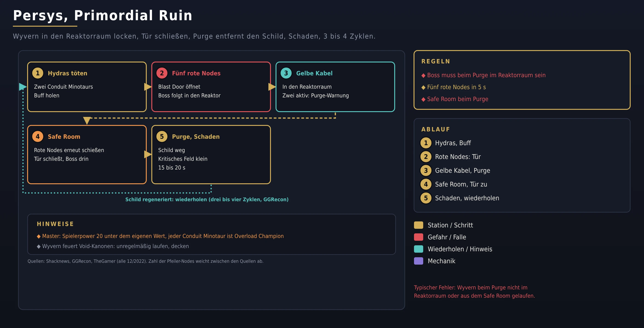Click step 5 badge in Purge, Schaden card
Viewport: 644px width, 328px height.
pos(162,136)
